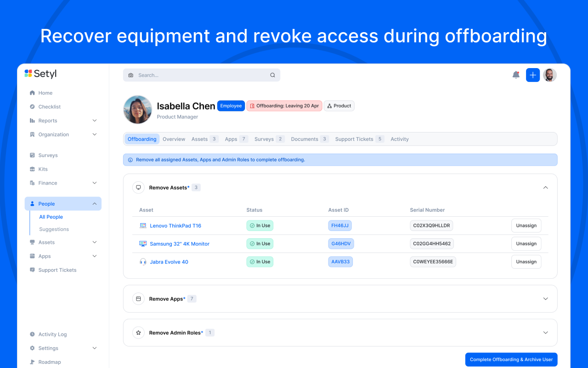Image resolution: width=588 pixels, height=368 pixels.
Task: Click the Checklist icon in sidebar
Action: 33,106
